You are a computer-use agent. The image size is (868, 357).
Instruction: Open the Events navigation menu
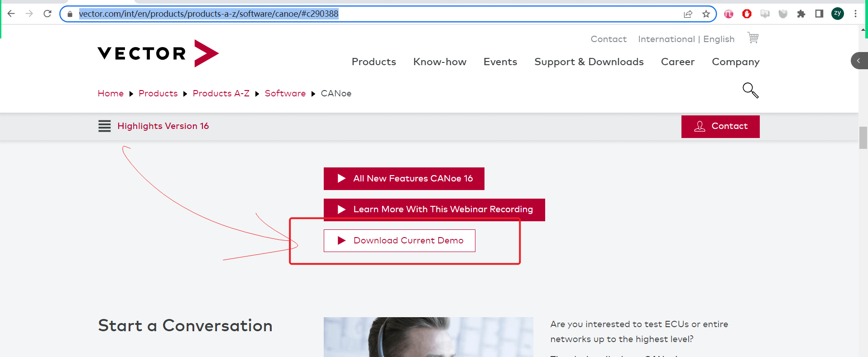(x=500, y=62)
